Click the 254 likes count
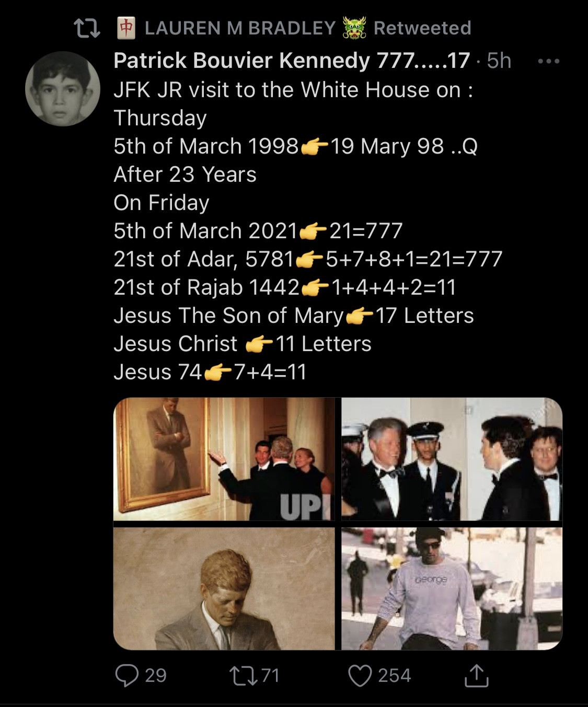Image resolution: width=588 pixels, height=707 pixels. (395, 675)
